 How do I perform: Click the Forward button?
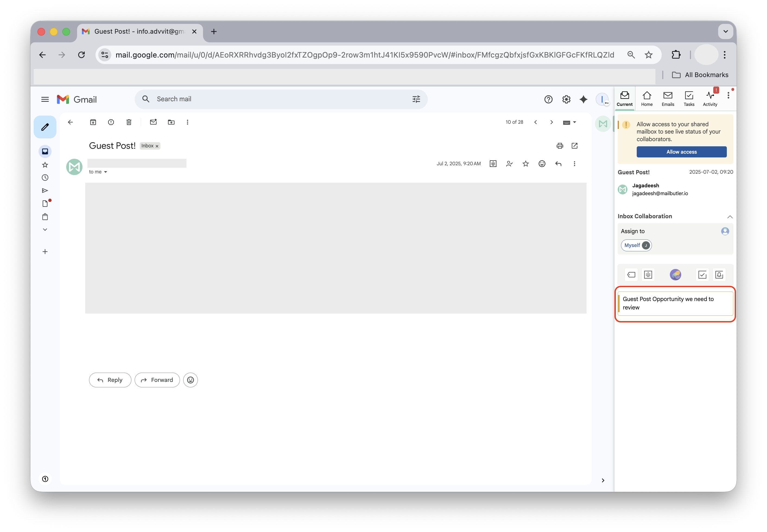coord(157,380)
